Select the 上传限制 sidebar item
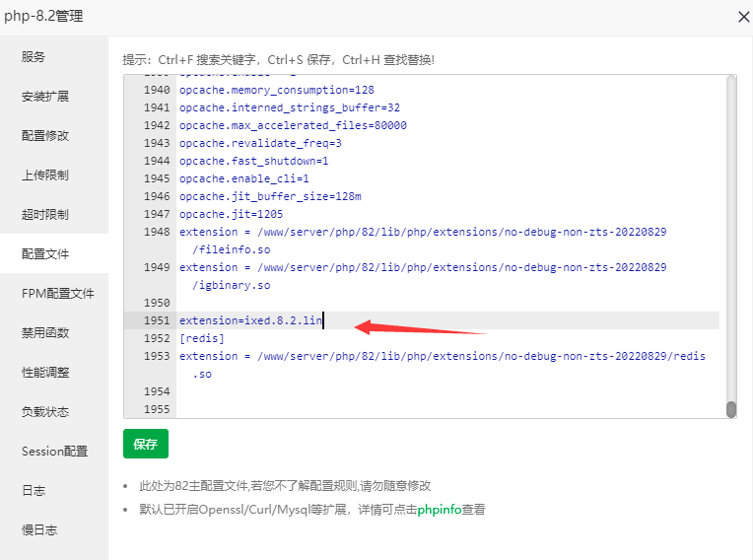 [x=45, y=175]
